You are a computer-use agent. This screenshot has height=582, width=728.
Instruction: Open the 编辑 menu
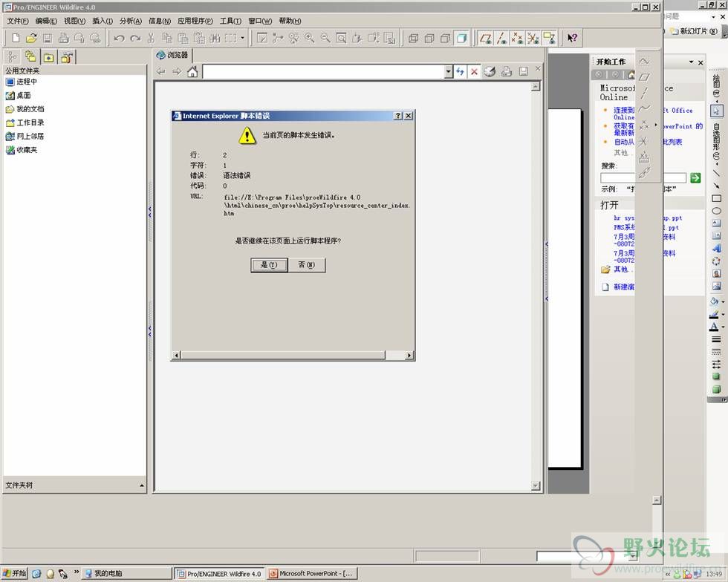[46, 21]
